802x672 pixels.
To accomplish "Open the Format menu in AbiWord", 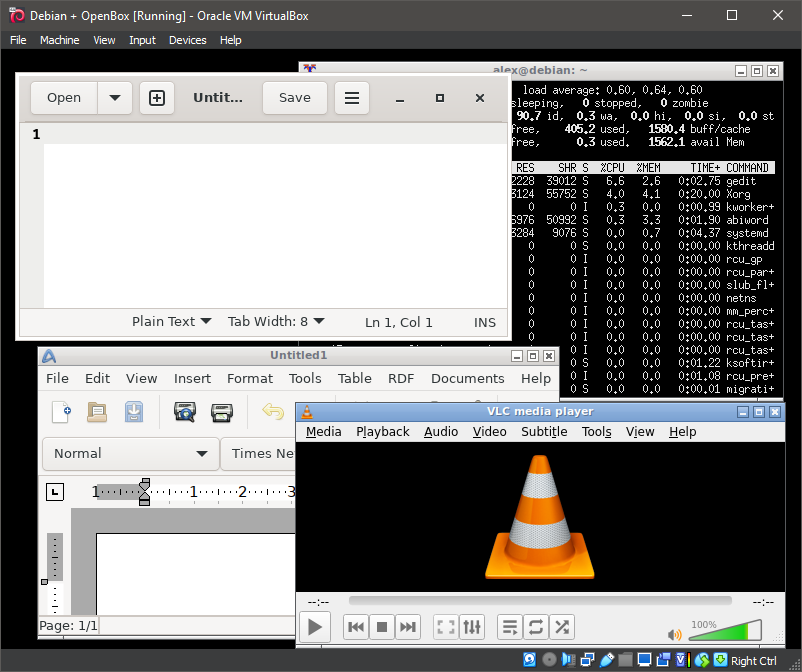I will coord(249,378).
